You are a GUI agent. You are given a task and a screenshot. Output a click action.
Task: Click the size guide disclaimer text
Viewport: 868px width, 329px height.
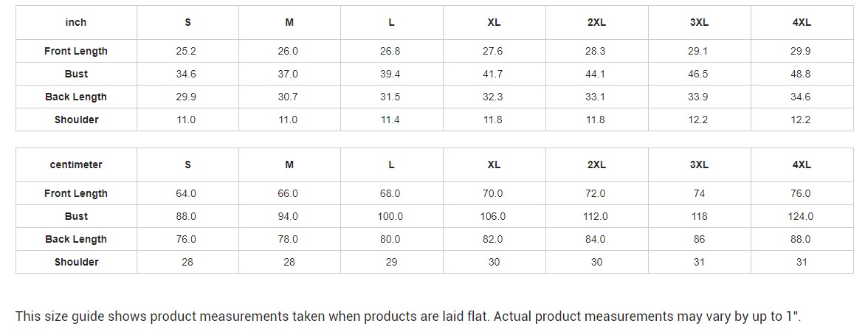pos(407,316)
